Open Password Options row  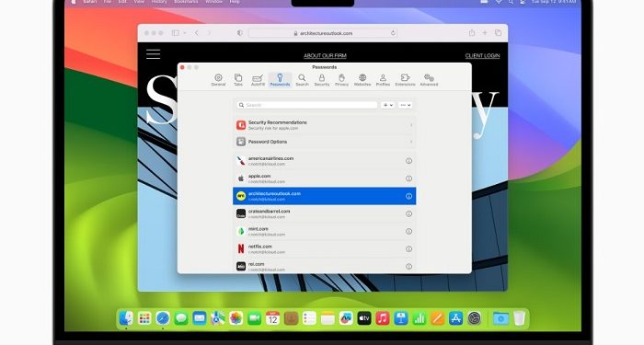(325, 142)
